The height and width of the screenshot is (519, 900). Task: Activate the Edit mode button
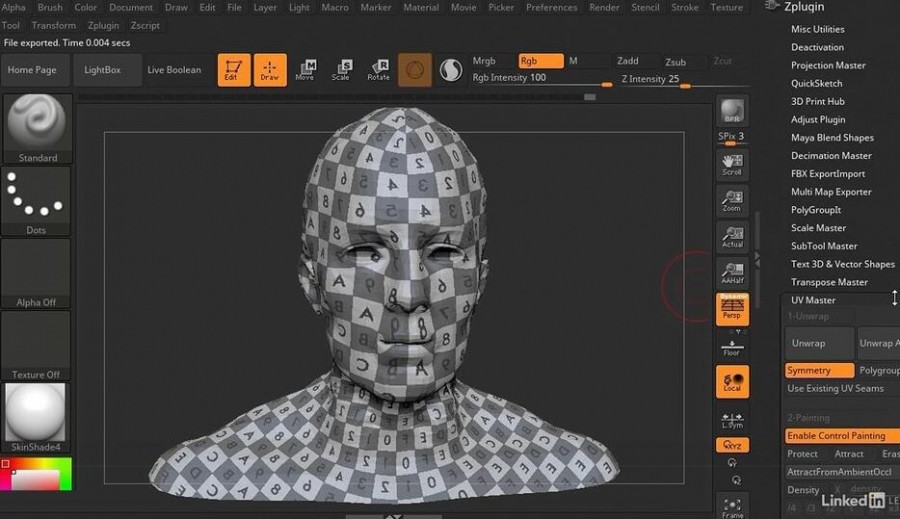pos(234,70)
